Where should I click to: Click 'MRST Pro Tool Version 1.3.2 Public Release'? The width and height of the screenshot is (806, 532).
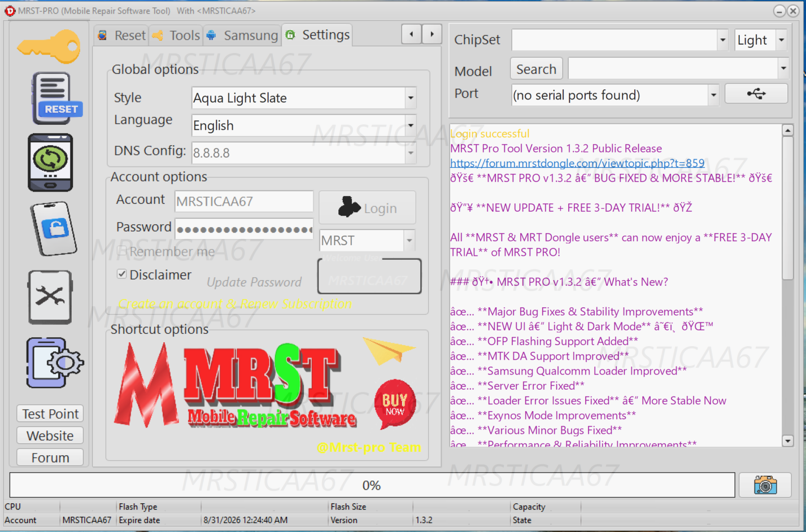click(556, 149)
